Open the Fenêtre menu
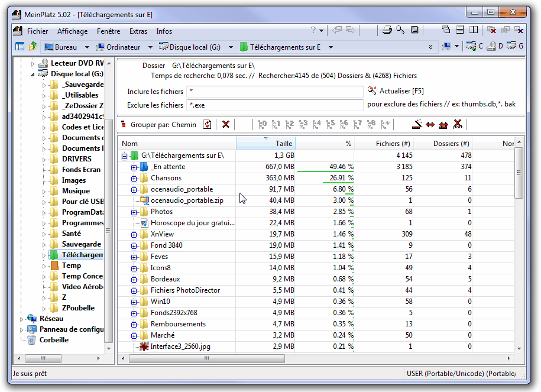The image size is (541, 392). pyautogui.click(x=108, y=31)
